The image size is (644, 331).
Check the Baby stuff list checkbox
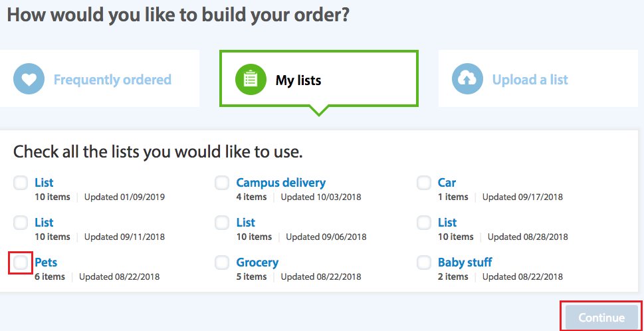tap(424, 263)
